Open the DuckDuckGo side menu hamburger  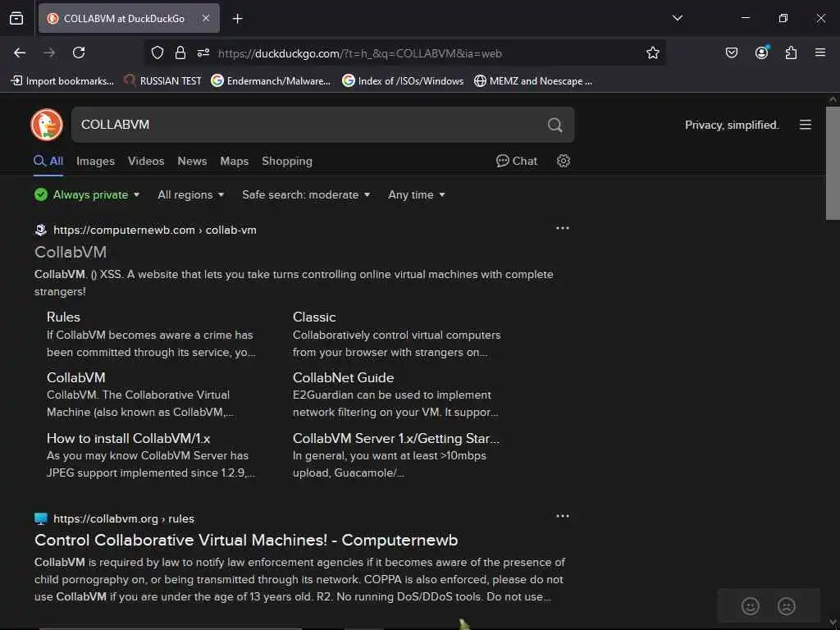(x=806, y=125)
